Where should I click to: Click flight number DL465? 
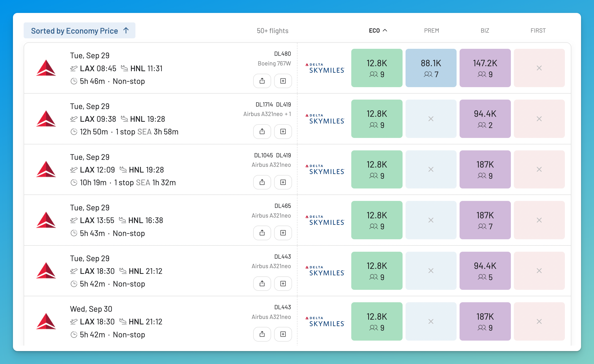(x=283, y=206)
